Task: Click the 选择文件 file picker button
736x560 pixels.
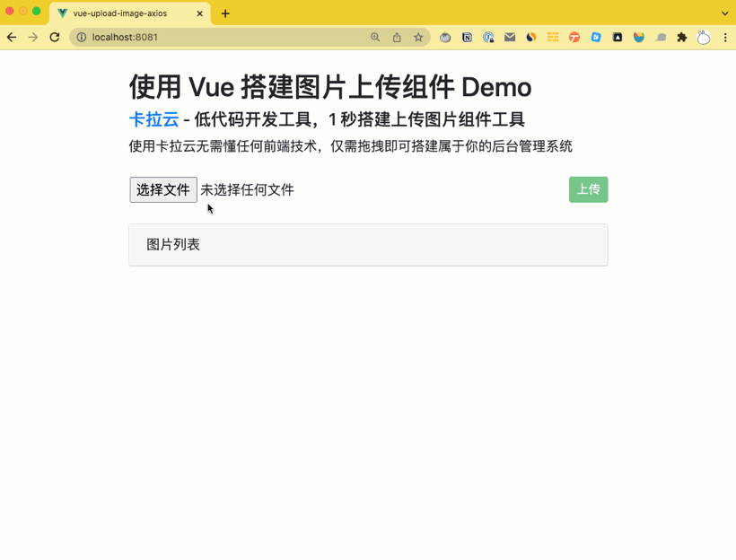Action: pyautogui.click(x=162, y=189)
